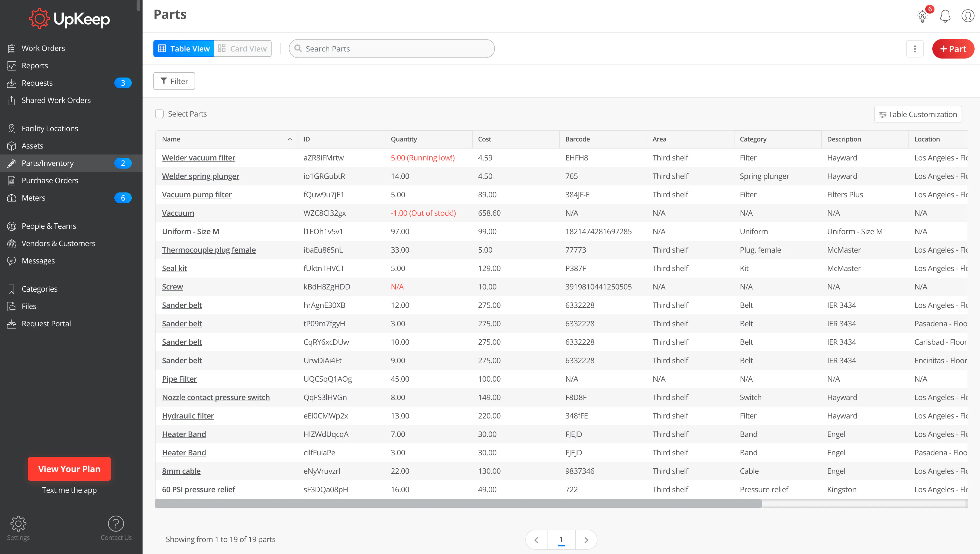This screenshot has width=980, height=554.
Task: Open Vendors & Customers in sidebar
Action: (x=58, y=243)
